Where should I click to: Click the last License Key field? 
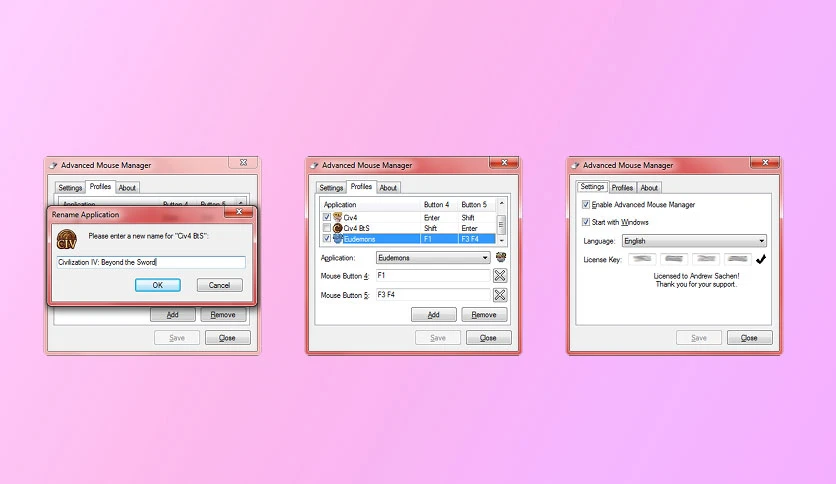(x=738, y=259)
